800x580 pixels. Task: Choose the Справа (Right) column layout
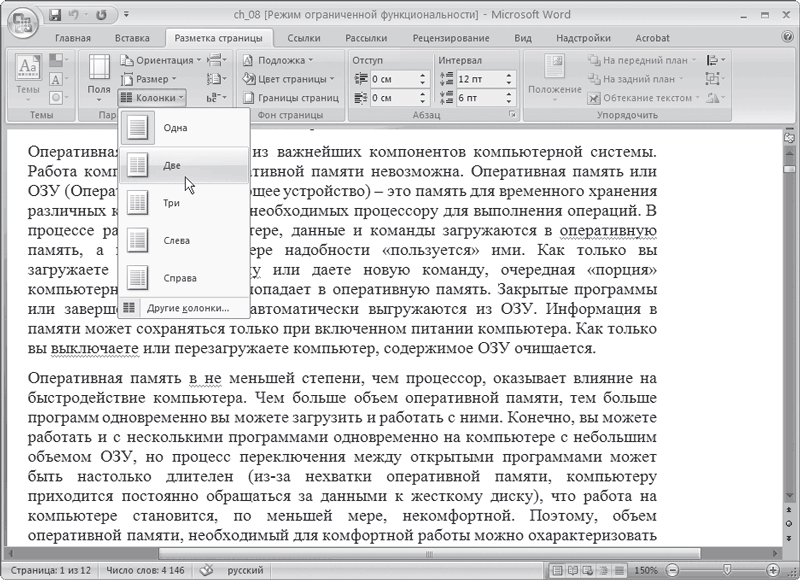[x=180, y=277]
